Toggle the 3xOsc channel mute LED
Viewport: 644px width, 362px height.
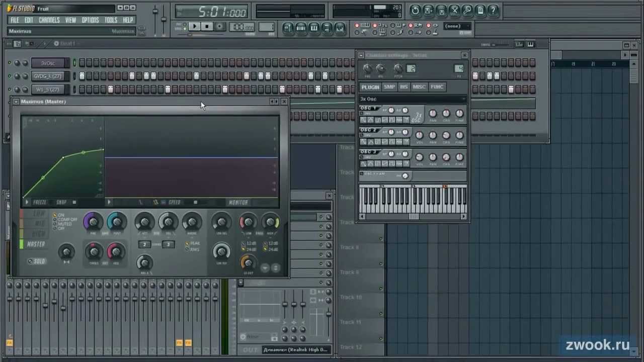9,63
